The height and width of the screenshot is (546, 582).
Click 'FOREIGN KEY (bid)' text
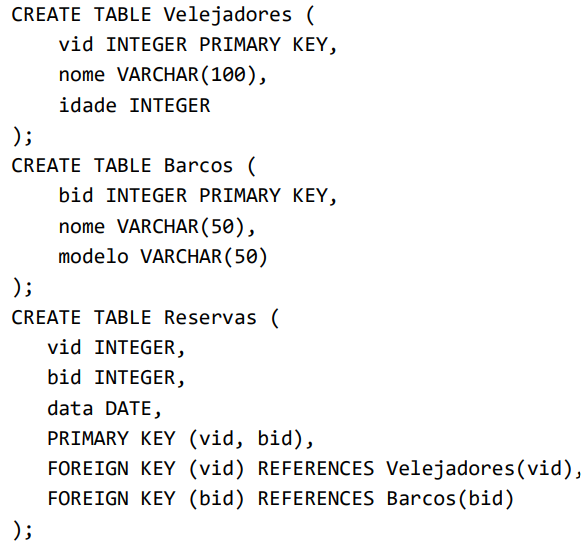[146, 499]
